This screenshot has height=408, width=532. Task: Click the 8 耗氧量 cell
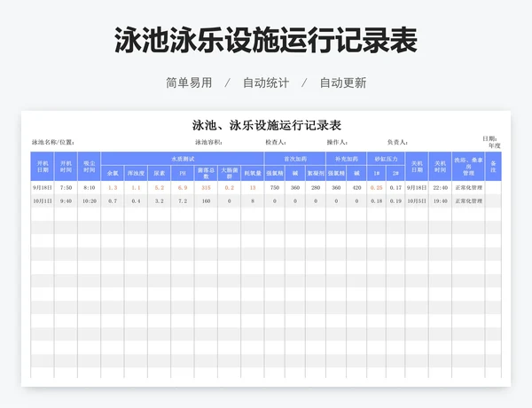click(253, 201)
